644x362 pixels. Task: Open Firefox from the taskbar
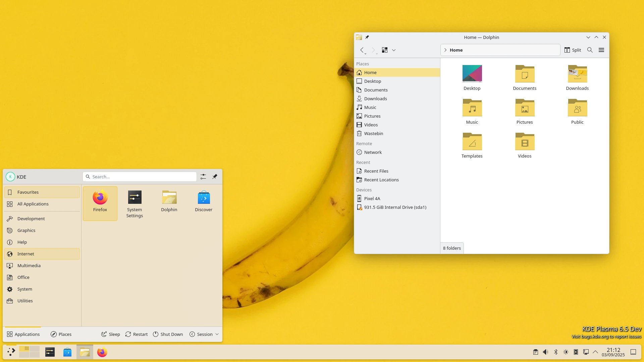(102, 352)
